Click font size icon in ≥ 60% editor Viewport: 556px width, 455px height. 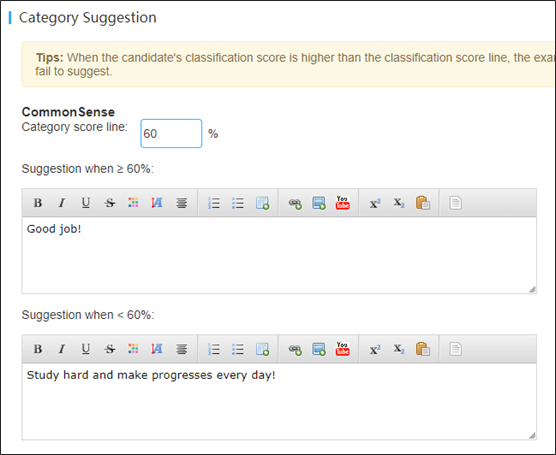pyautogui.click(x=157, y=203)
